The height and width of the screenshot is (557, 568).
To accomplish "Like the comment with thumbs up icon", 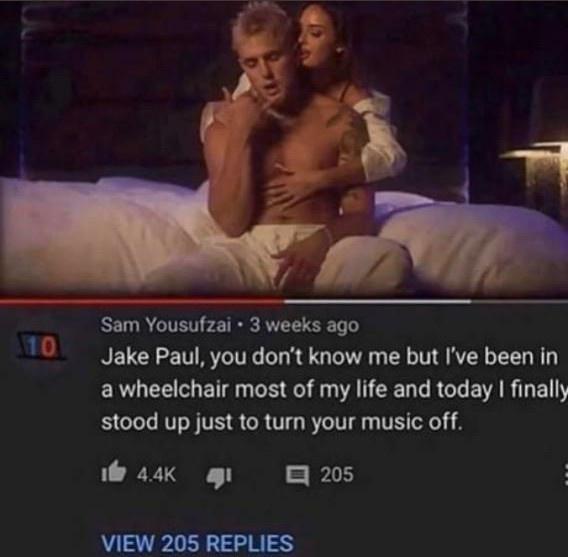I will 114,472.
